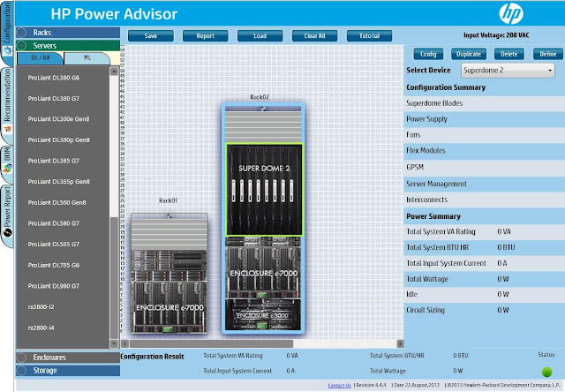Click the Input Voltage: 208 VAC label
The width and height of the screenshot is (565, 392).
[x=496, y=35]
